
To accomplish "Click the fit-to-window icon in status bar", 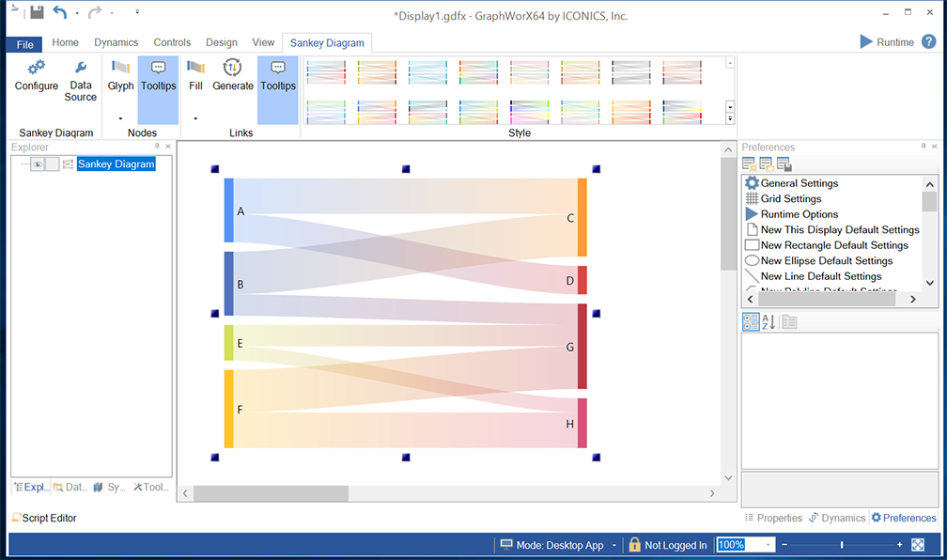I will click(918, 545).
